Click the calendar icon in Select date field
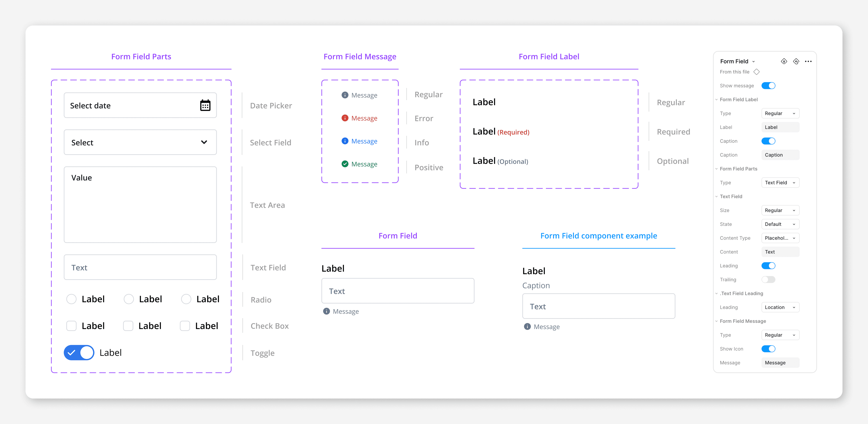This screenshot has width=868, height=424. point(205,106)
